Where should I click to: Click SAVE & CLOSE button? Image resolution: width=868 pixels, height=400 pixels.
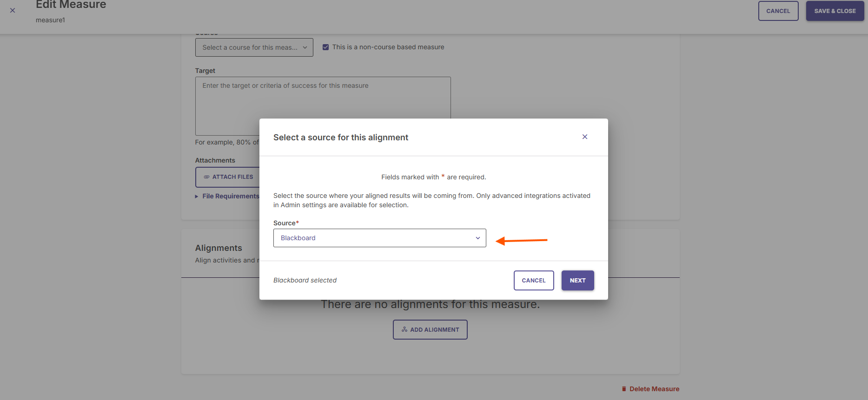pos(835,11)
